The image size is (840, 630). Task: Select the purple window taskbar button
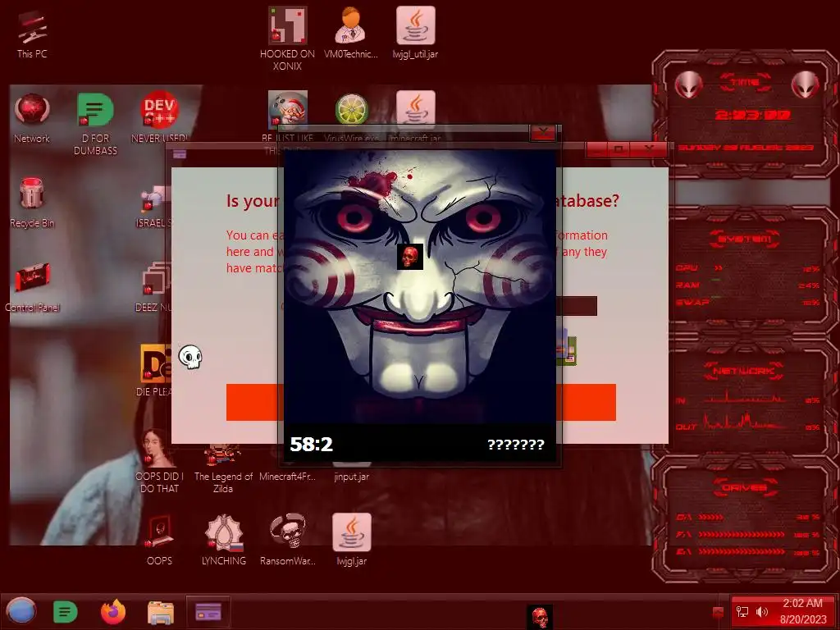coord(208,611)
